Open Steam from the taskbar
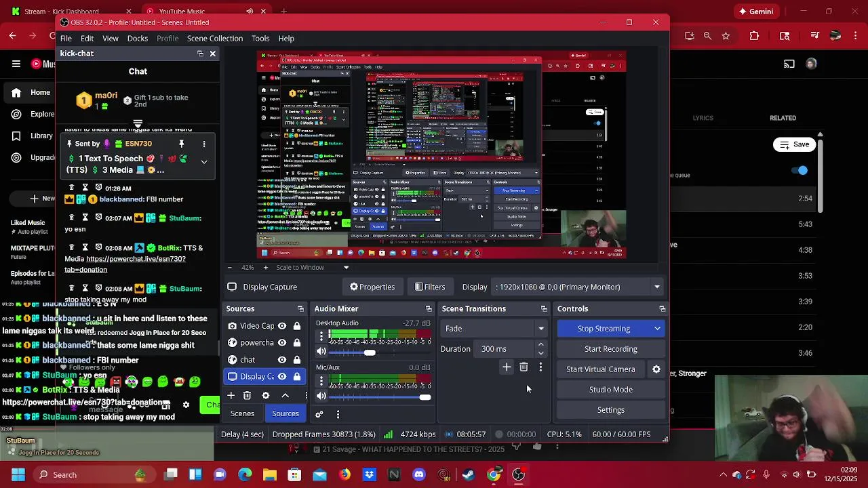The image size is (868, 488). click(x=468, y=474)
